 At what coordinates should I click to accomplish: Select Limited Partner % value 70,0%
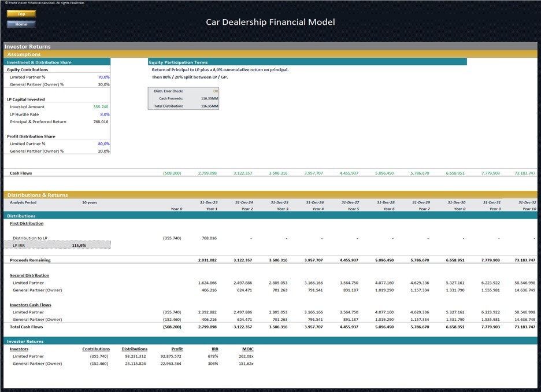tap(103, 77)
